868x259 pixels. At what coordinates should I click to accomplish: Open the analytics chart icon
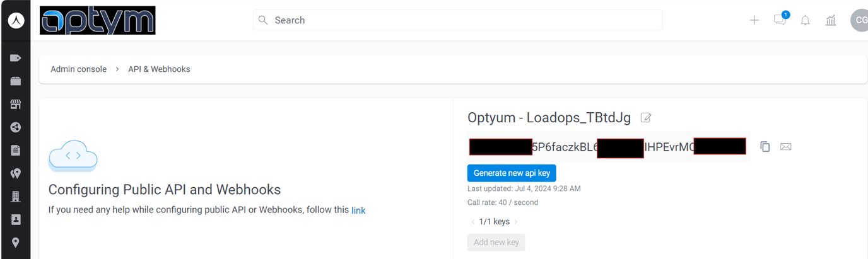tap(831, 20)
